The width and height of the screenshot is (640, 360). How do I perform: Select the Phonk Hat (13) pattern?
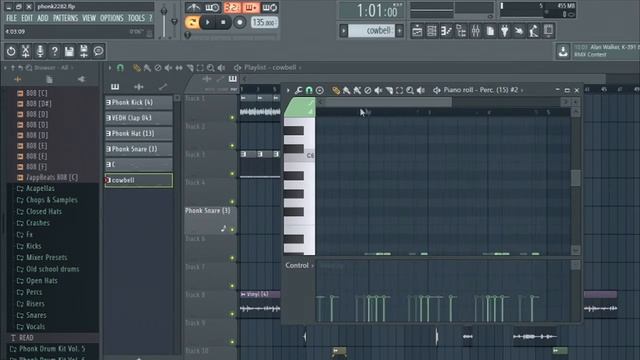coord(138,133)
